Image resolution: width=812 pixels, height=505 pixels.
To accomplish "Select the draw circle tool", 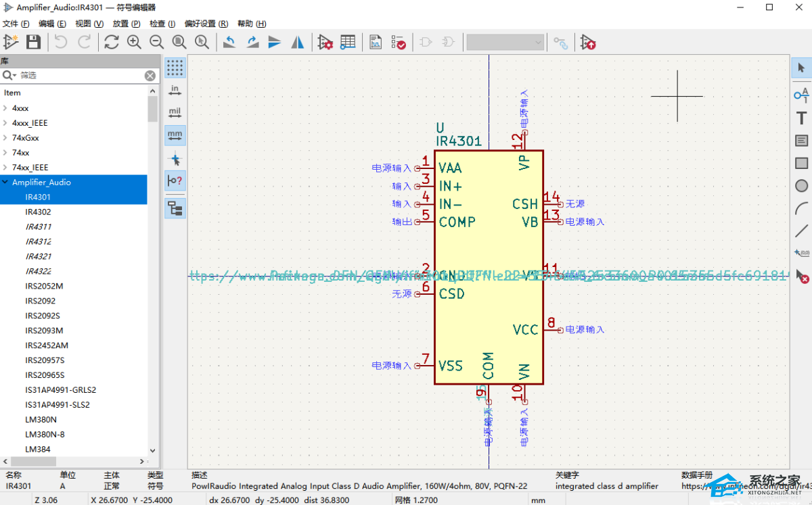I will [x=801, y=186].
